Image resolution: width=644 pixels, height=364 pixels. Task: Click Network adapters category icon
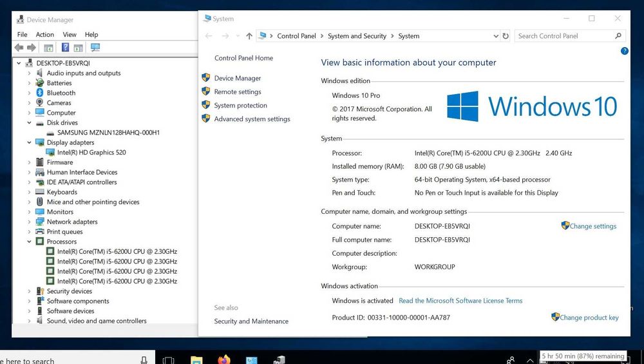click(40, 222)
